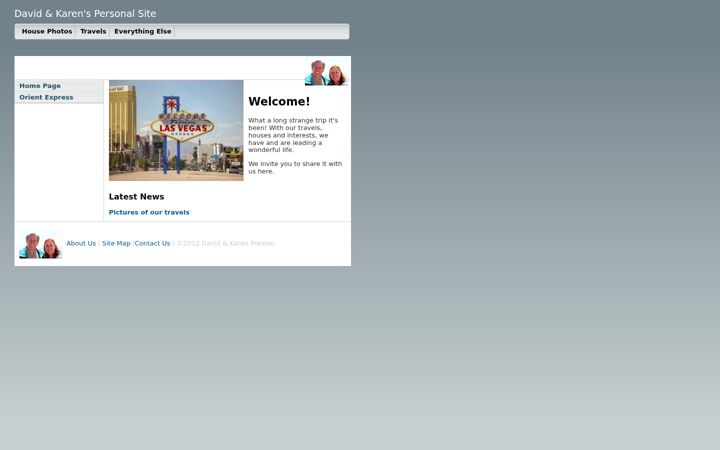
Task: Open the Everything Else menu item
Action: [x=142, y=31]
